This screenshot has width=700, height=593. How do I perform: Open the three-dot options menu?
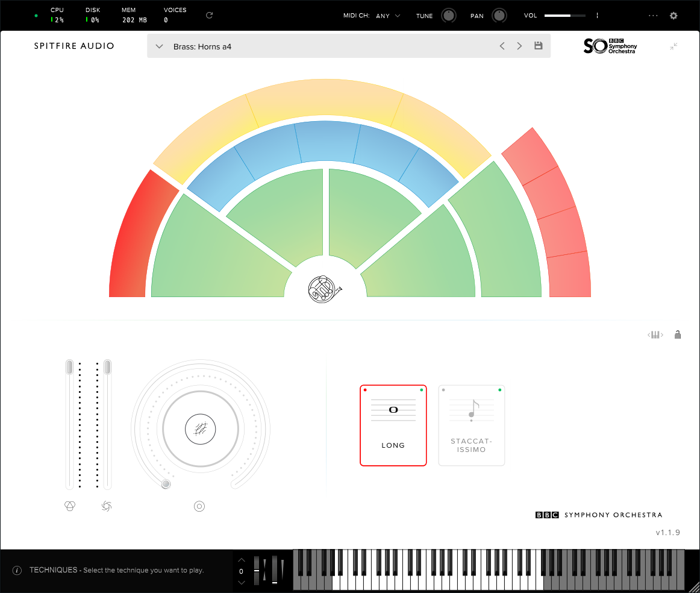click(x=653, y=16)
